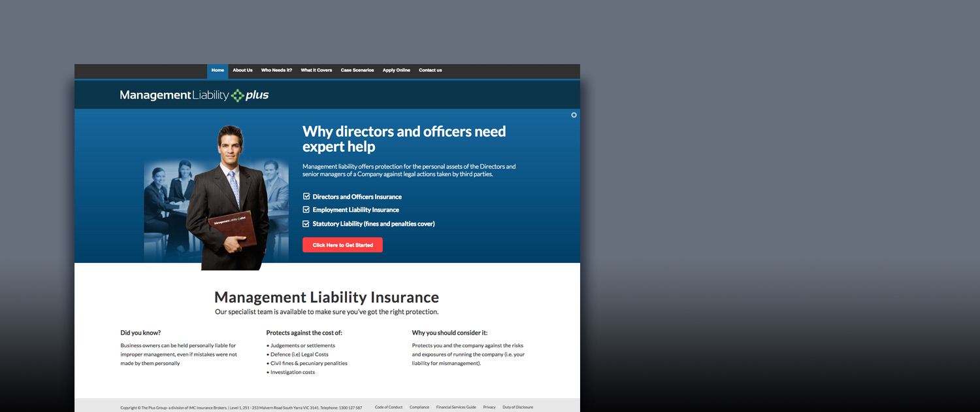This screenshot has height=412, width=980.
Task: Open Compliance footer link
Action: pyautogui.click(x=419, y=407)
